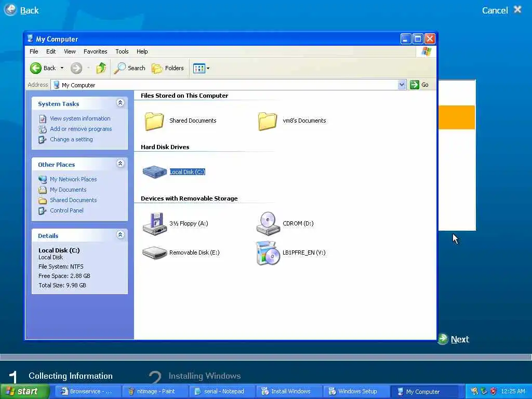Viewport: 532px width, 399px height.
Task: Select the LB1PFRE_EN (V:) disc icon
Action: pos(268,253)
